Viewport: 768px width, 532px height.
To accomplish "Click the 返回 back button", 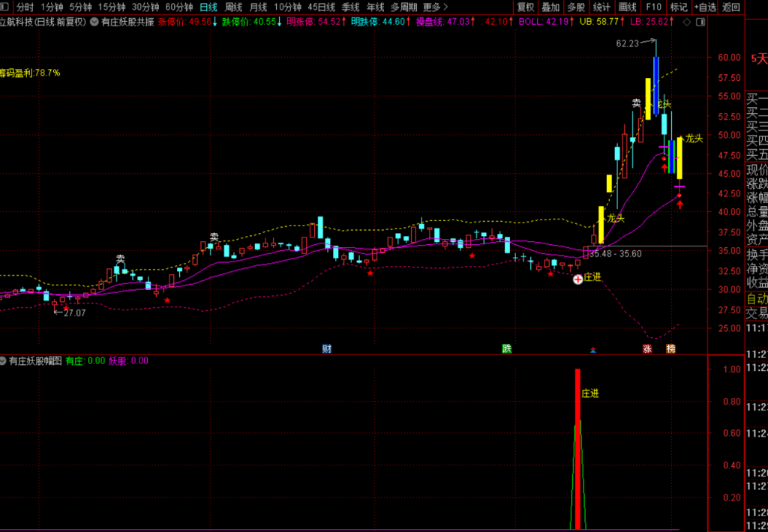I will 731,7.
